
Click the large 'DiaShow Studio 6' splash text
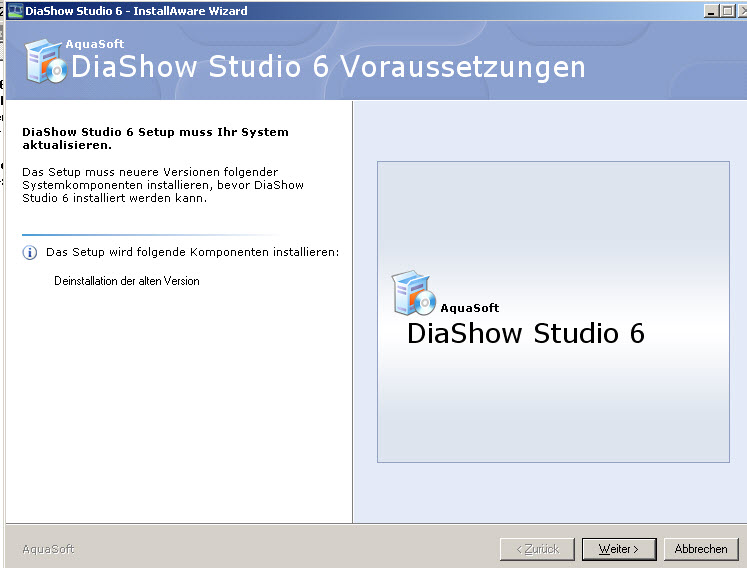525,333
